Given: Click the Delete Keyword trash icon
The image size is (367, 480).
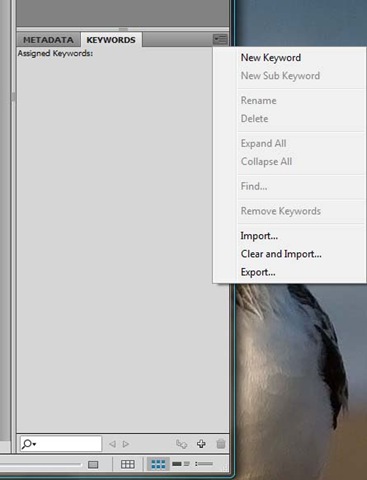Looking at the screenshot, I should [x=221, y=444].
